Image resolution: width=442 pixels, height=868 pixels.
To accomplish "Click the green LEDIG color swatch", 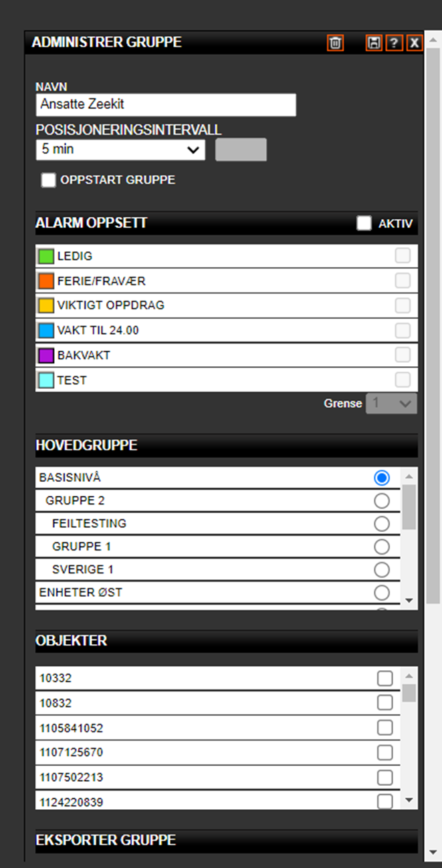I will pyautogui.click(x=46, y=256).
